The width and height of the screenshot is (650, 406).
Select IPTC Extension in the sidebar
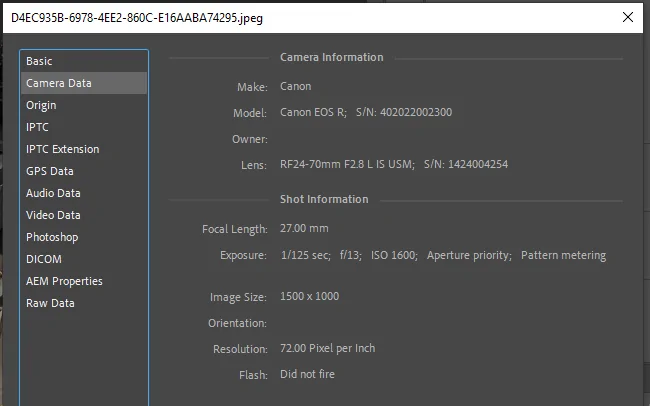point(62,149)
